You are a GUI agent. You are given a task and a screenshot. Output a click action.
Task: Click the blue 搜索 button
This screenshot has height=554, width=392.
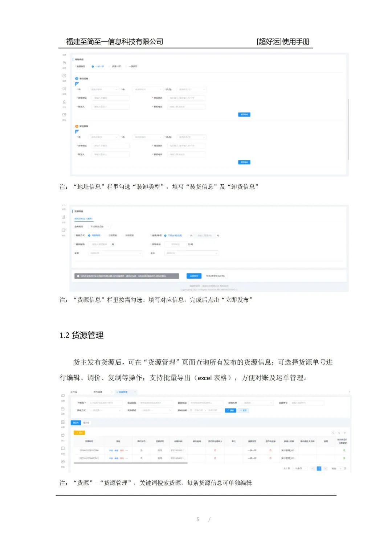(x=230, y=410)
